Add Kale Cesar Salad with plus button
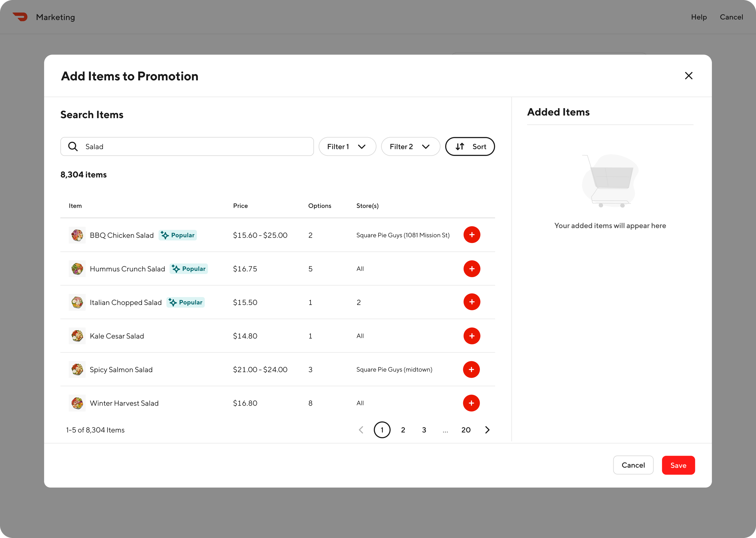The height and width of the screenshot is (538, 756). [x=472, y=336]
